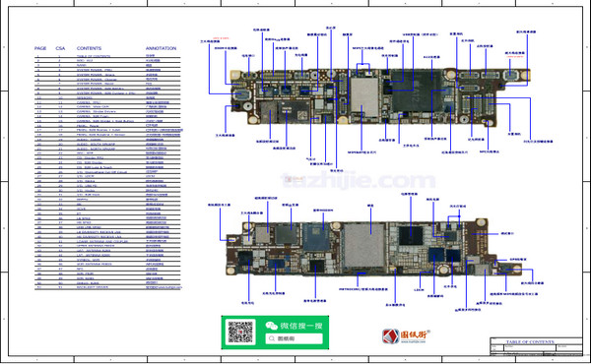Open the tuzhijie website link under logo
Screen dimensions: 591x364
pos(413,341)
